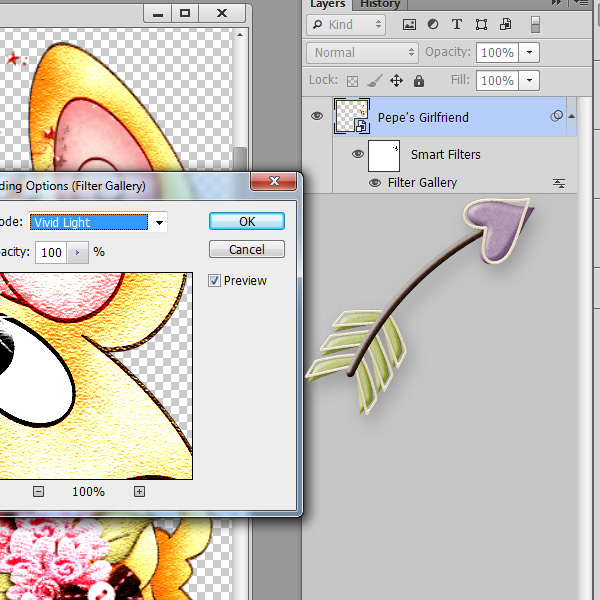This screenshot has height=600, width=600.
Task: Open Vivid Light mode dropdown arrow
Action: 159,222
